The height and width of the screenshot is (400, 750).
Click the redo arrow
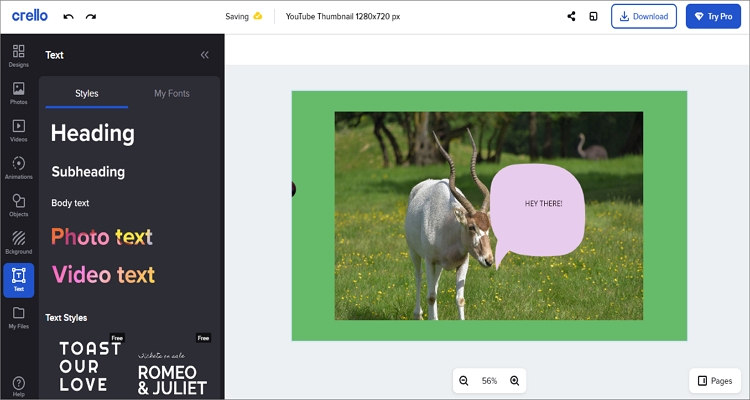point(91,16)
